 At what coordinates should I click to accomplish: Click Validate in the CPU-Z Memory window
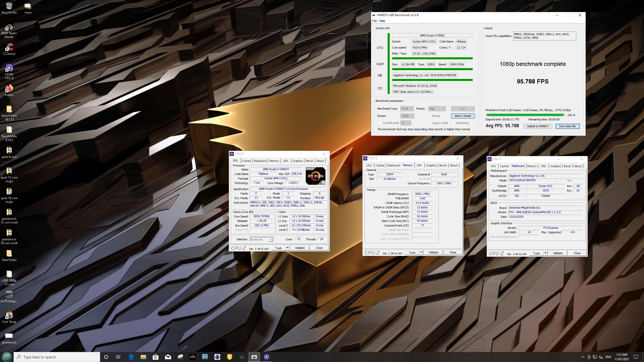[433, 252]
